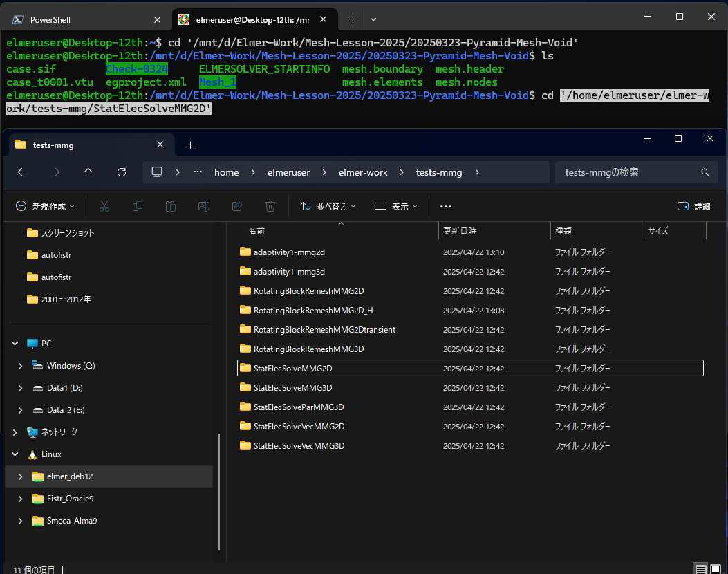The width and height of the screenshot is (728, 574).
Task: Refresh the folder view
Action: 122,172
